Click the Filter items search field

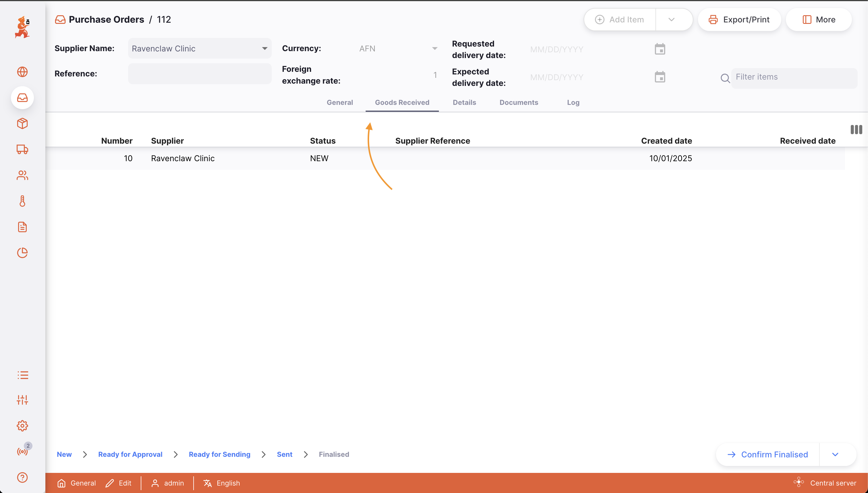click(x=794, y=77)
